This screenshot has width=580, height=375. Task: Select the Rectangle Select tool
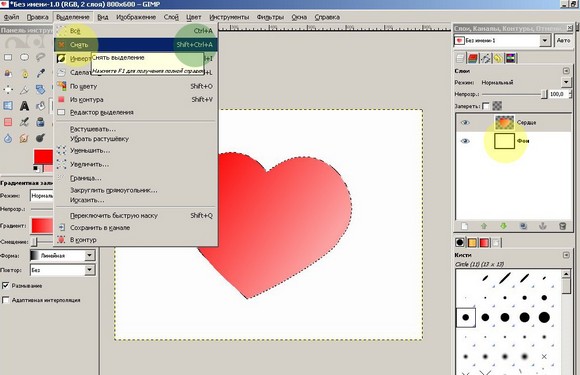point(8,57)
